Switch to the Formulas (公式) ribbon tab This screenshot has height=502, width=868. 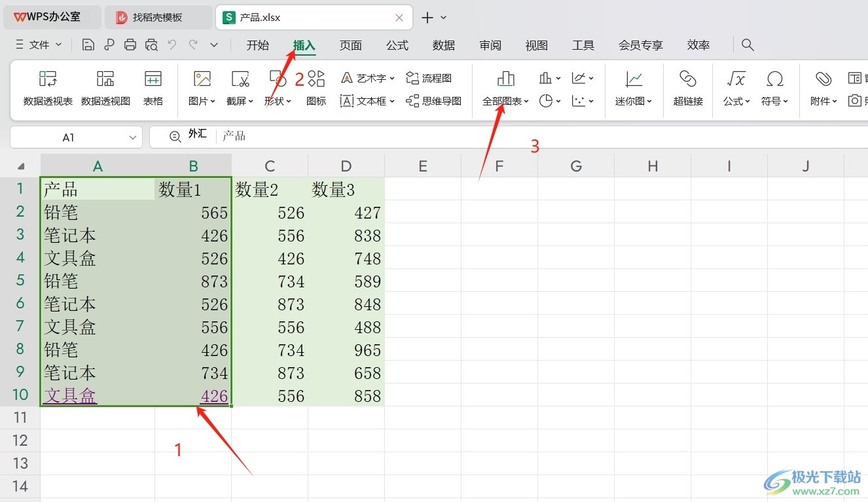(x=397, y=45)
